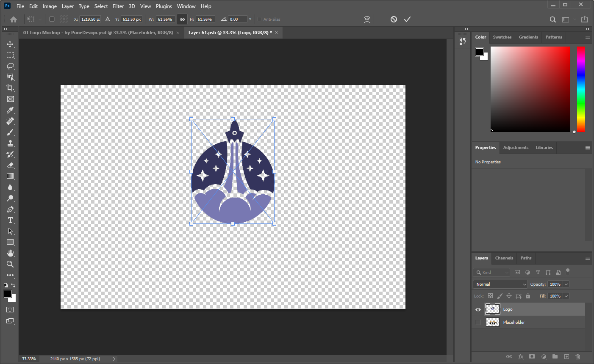Select the Dodge tool
The height and width of the screenshot is (364, 594).
pos(10,198)
